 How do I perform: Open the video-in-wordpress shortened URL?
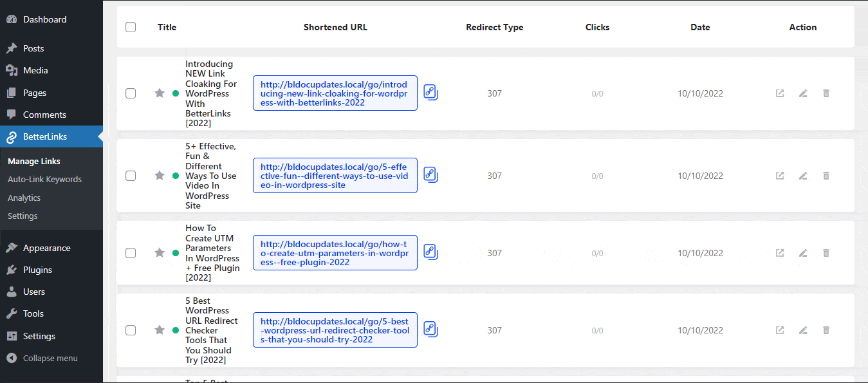coord(335,175)
